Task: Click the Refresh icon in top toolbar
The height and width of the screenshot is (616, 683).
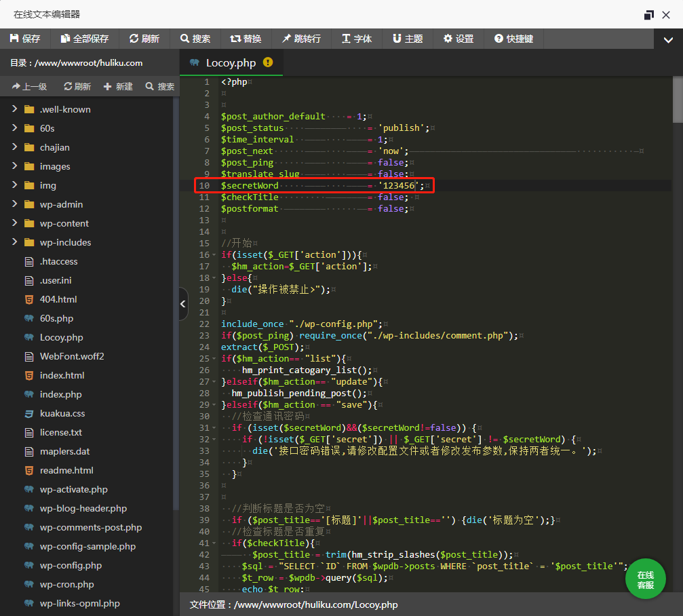Action: pos(134,39)
